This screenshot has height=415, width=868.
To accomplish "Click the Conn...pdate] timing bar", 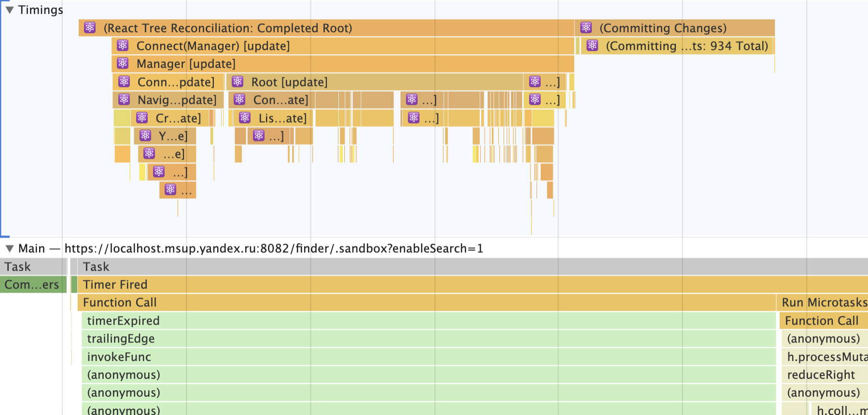I will (x=176, y=82).
